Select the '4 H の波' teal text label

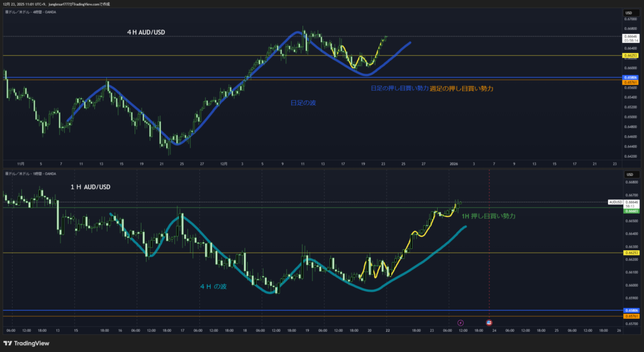pos(213,286)
